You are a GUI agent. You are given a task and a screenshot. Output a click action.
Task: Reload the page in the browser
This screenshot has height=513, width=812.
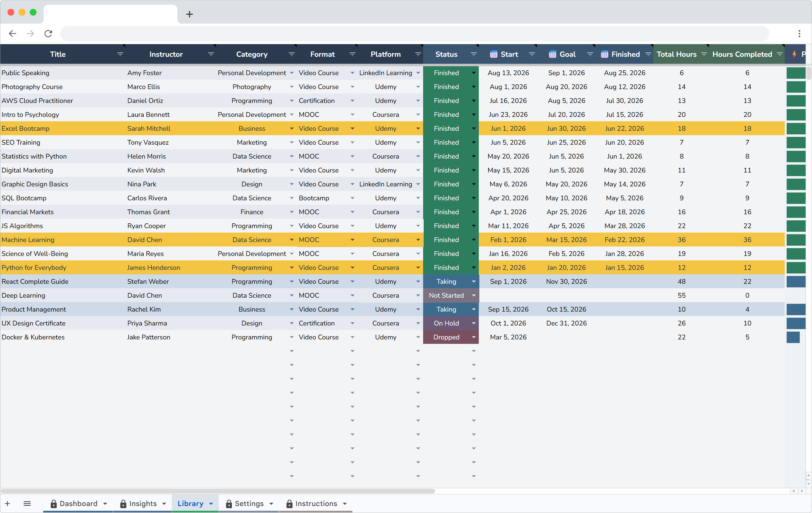tap(48, 33)
